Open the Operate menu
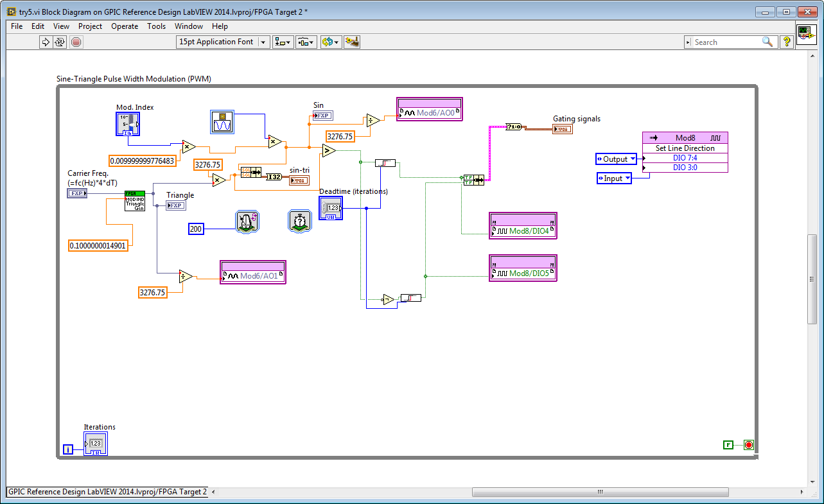 125,26
